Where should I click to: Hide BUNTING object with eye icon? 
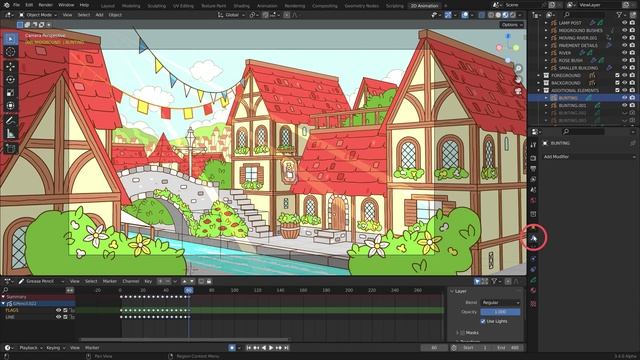pos(624,98)
